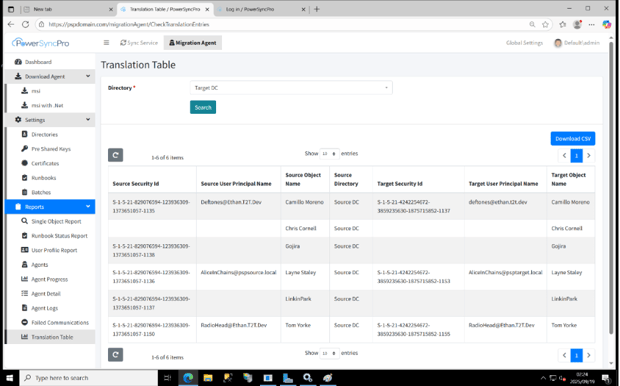Viewport: 620px width, 386px height.
Task: Click the msi download icon
Action: click(x=25, y=91)
